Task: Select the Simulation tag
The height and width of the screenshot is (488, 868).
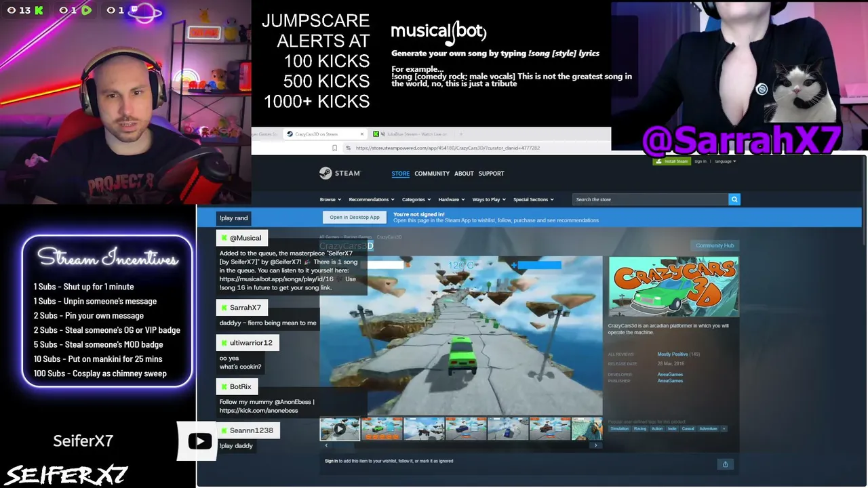Action: (619, 428)
